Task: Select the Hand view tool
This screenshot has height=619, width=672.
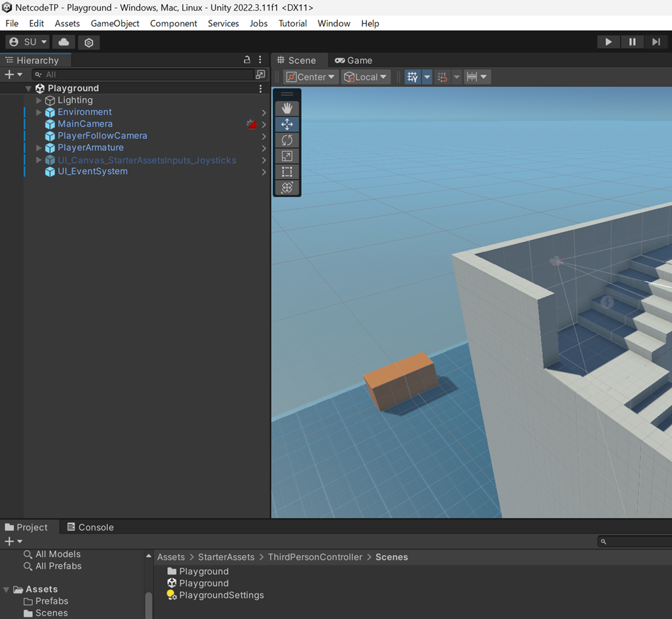Action: [x=287, y=108]
